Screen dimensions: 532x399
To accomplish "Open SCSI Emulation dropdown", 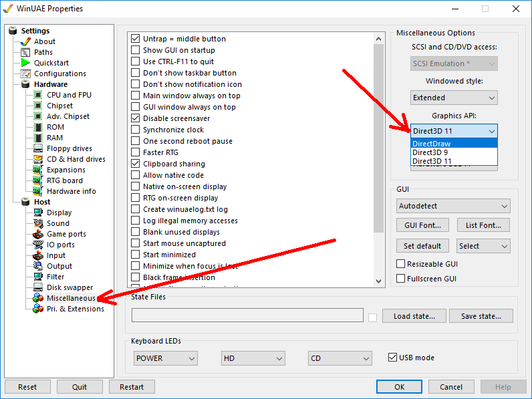I will coord(454,63).
